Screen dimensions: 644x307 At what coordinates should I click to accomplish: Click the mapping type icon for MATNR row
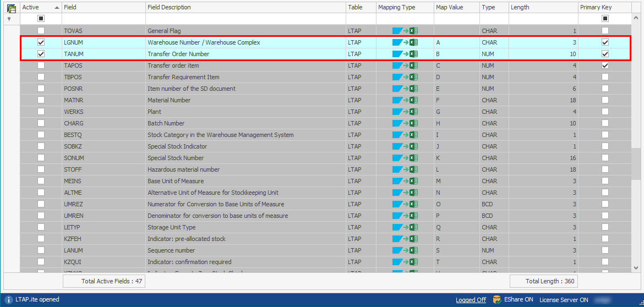pos(405,100)
